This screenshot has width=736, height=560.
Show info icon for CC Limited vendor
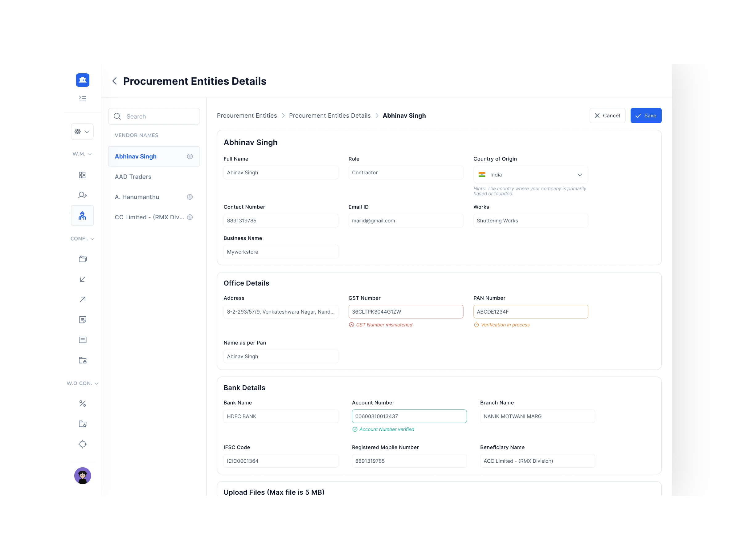tap(190, 217)
